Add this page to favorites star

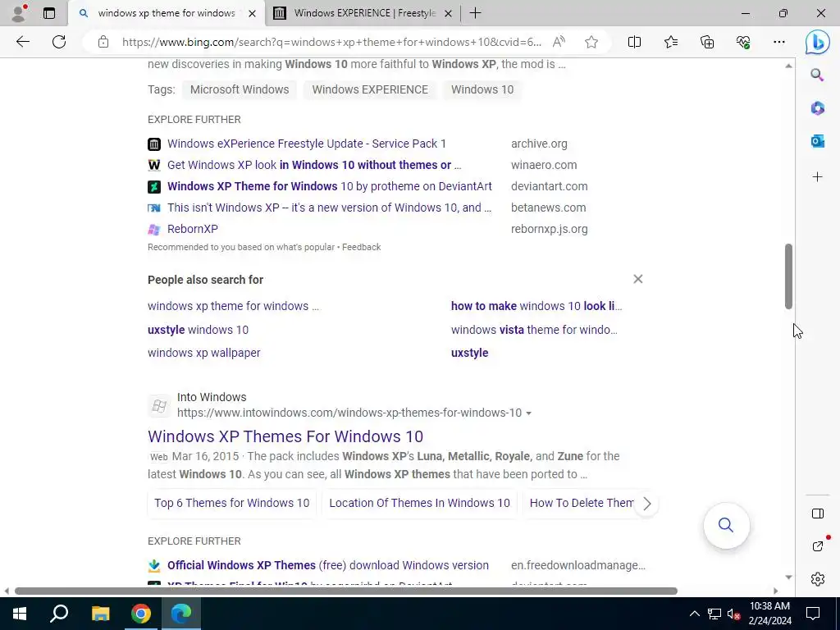tap(591, 42)
